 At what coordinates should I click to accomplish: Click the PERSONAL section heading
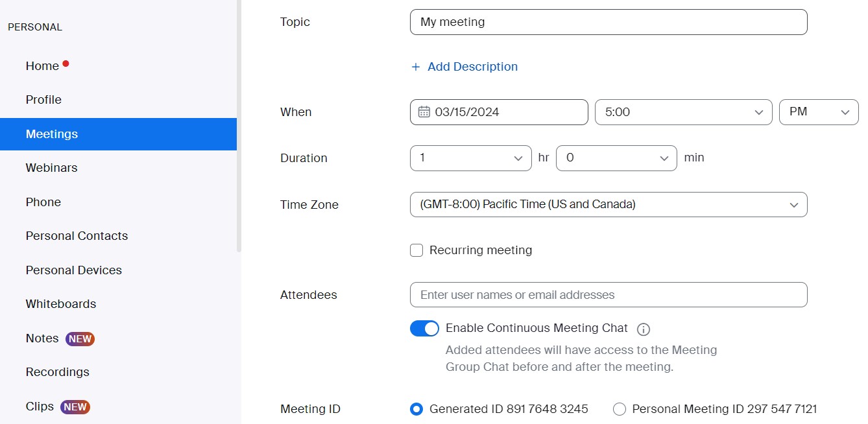[x=35, y=27]
